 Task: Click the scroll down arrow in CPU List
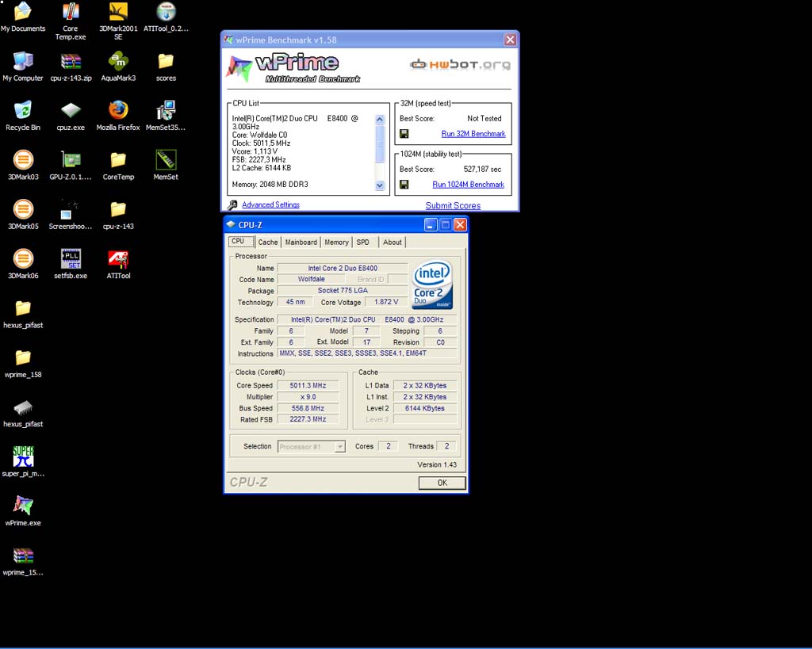point(380,185)
